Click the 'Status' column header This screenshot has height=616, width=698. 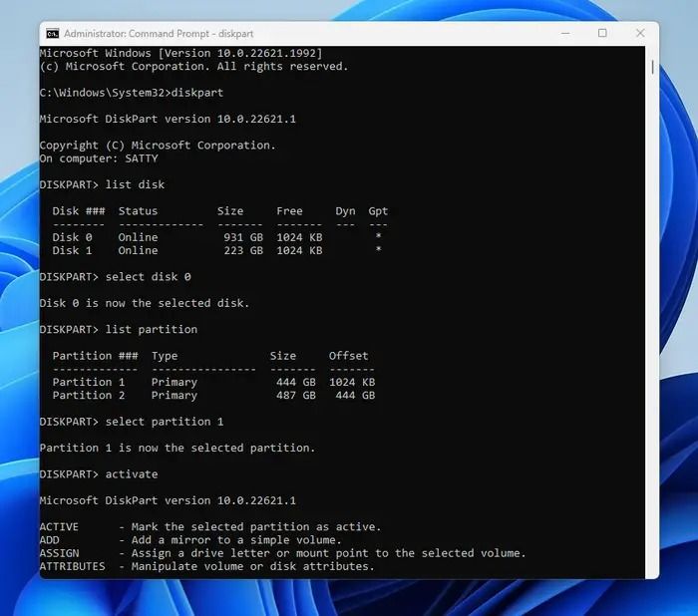pyautogui.click(x=138, y=211)
